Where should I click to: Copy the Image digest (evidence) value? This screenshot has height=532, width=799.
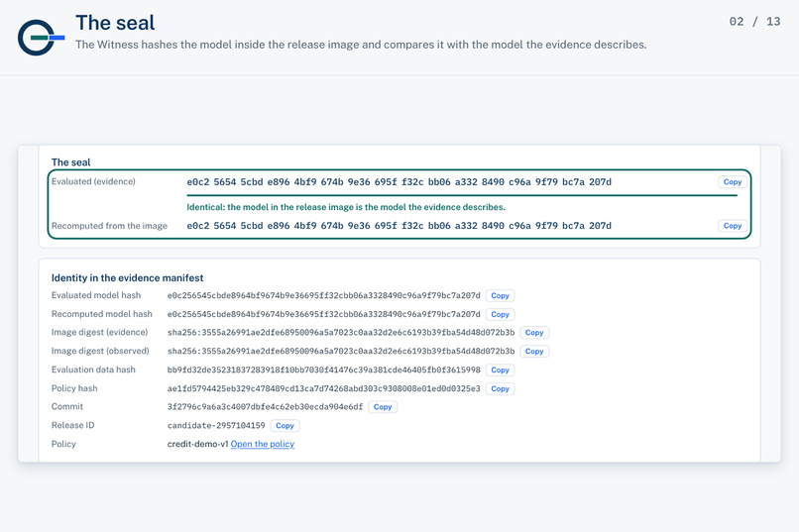[534, 333]
